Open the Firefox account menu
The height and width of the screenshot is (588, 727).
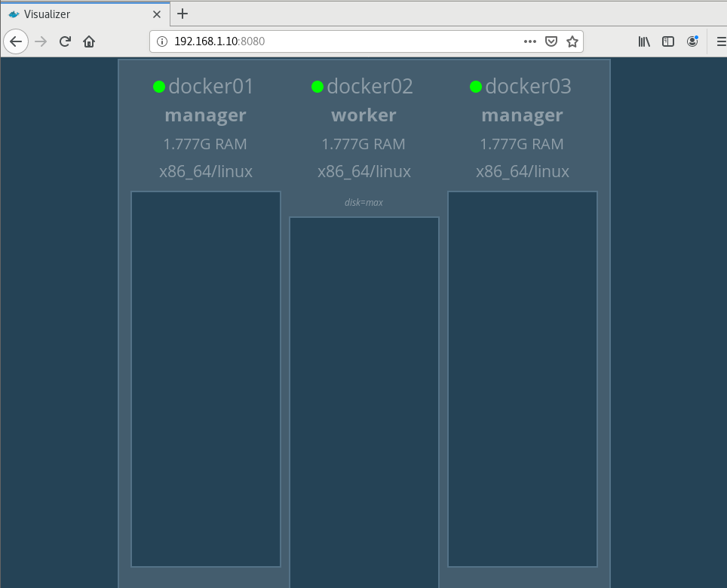tap(692, 41)
